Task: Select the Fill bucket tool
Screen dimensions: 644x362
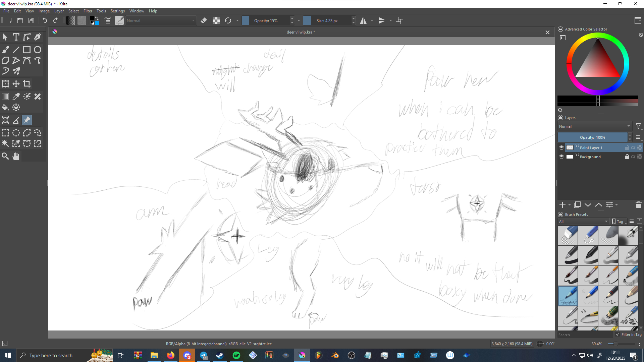Action: coord(5,107)
